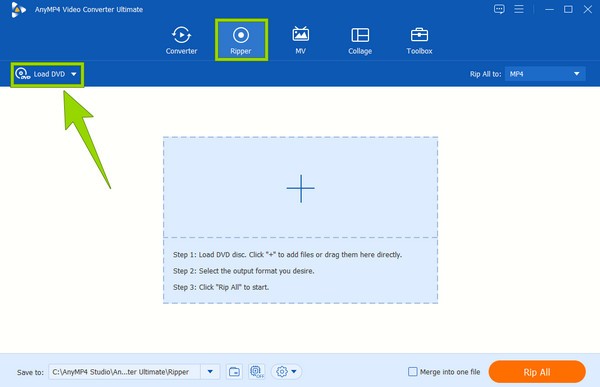
Task: Expand the Load DVD dropdown arrow
Action: coord(74,74)
